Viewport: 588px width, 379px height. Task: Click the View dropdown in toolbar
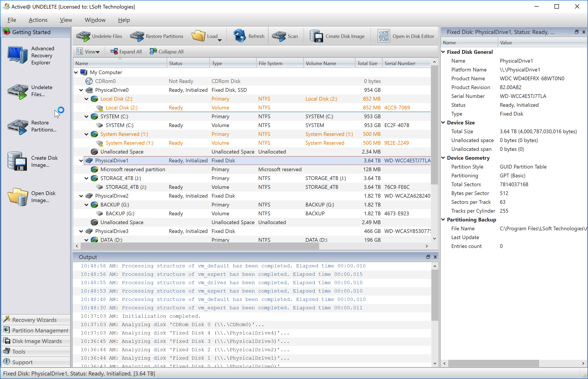tap(87, 51)
